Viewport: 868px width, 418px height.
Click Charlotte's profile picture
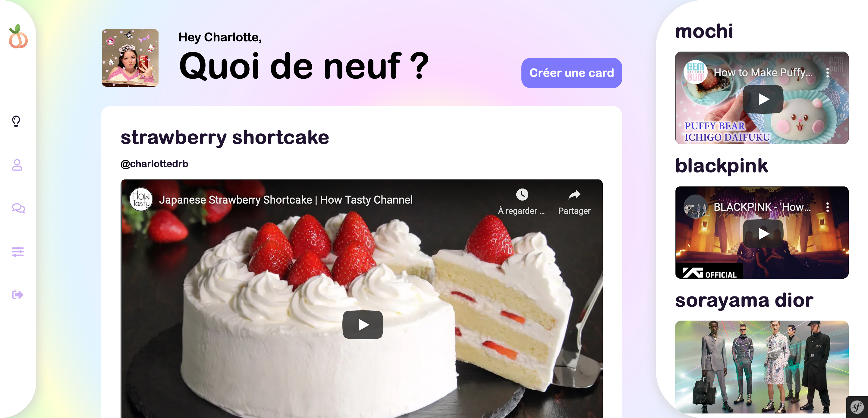(x=130, y=58)
